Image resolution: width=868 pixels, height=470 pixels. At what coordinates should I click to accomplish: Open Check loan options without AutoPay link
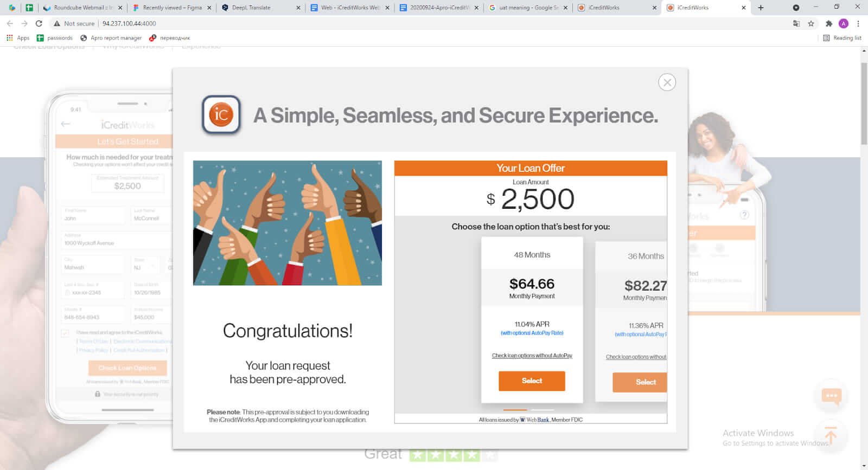pyautogui.click(x=531, y=356)
